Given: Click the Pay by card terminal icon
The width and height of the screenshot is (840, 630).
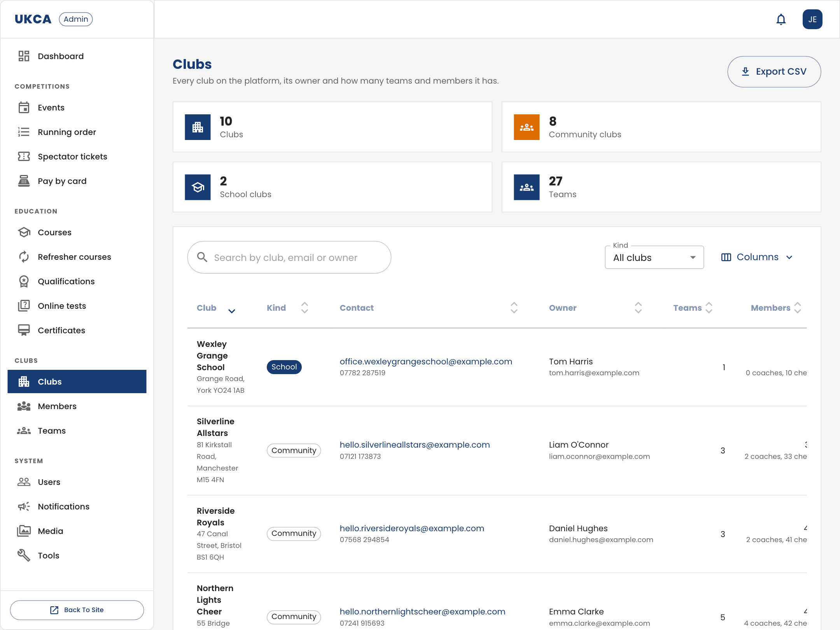Looking at the screenshot, I should point(24,181).
